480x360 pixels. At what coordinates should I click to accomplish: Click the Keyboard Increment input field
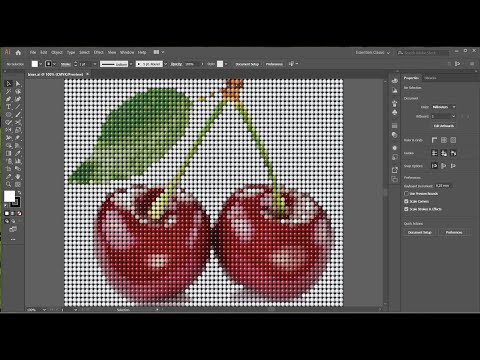(444, 186)
